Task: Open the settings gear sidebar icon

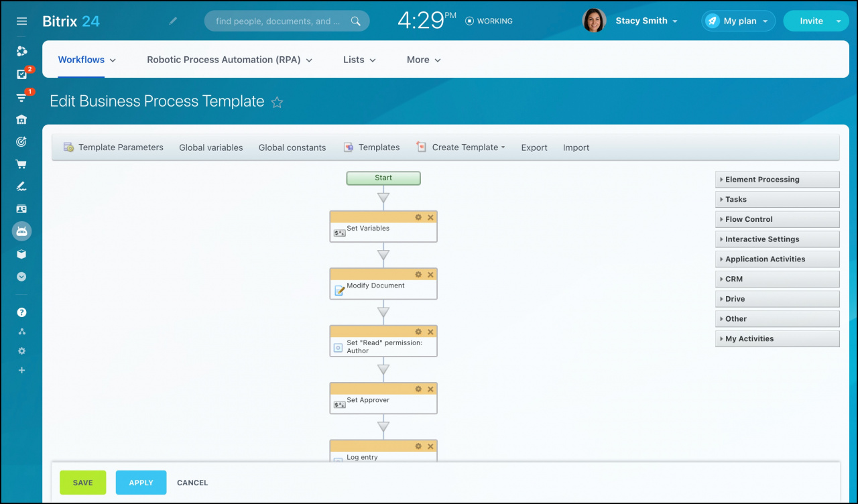Action: click(21, 351)
